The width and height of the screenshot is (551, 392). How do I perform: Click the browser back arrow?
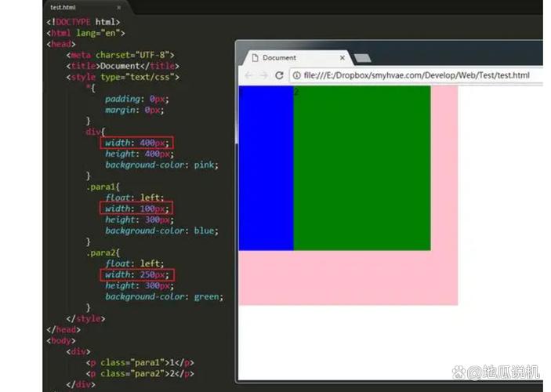click(x=248, y=75)
